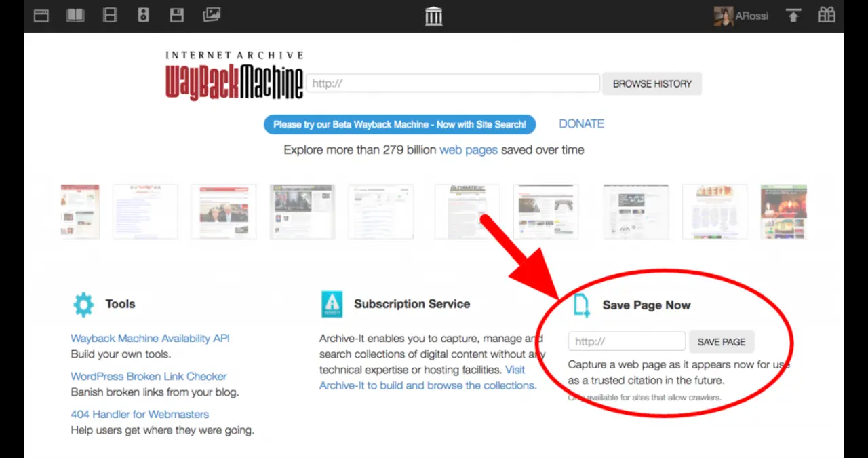Screen dimensions: 868x458
Task: Click the Tools gear icon
Action: (83, 305)
